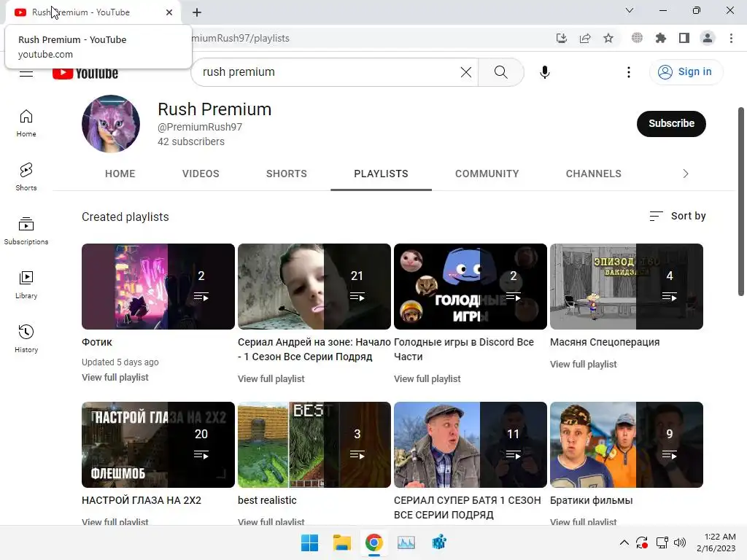Go to Home in the sidebar
Screen dimensions: 747x560
point(26,123)
